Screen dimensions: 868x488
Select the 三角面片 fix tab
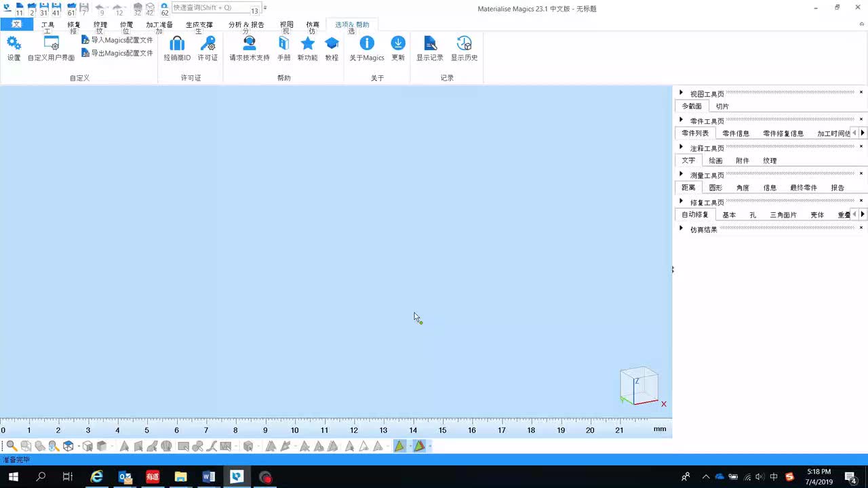783,215
